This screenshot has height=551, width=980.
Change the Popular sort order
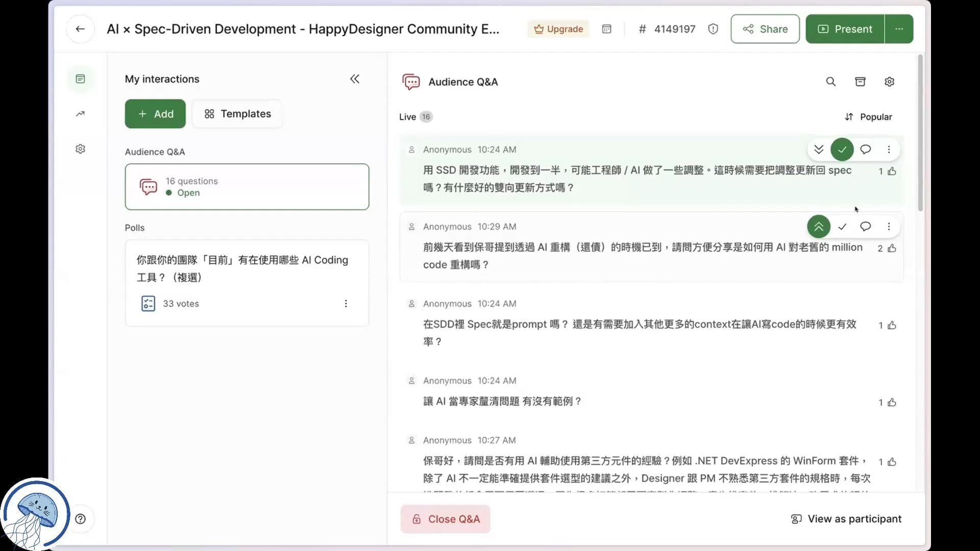(x=868, y=117)
